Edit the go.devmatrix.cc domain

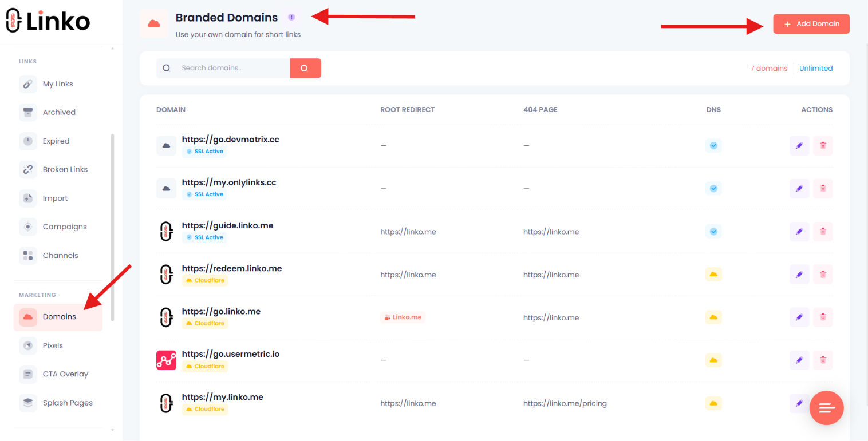tap(799, 146)
